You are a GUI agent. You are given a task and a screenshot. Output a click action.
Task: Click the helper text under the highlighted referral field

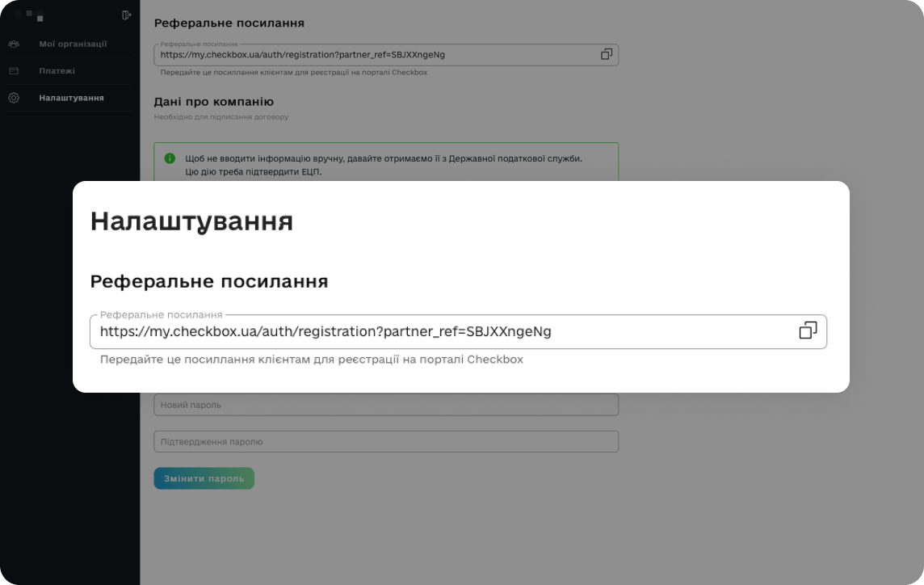click(311, 360)
